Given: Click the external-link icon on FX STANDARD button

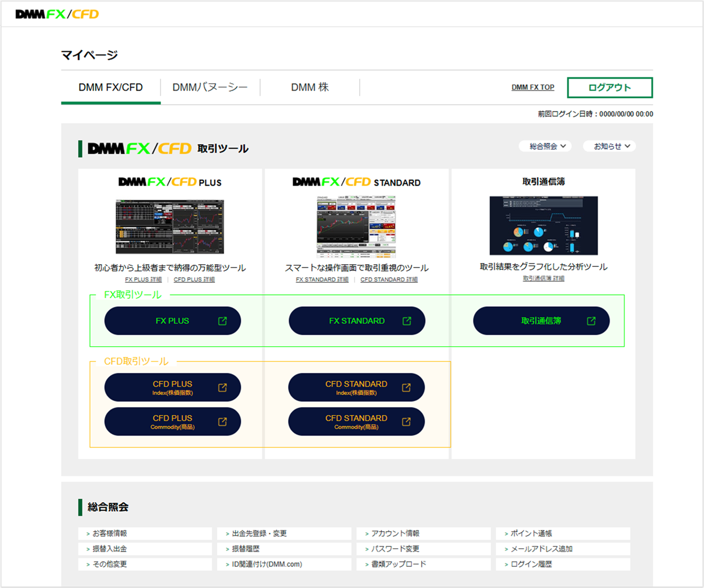Looking at the screenshot, I should (406, 320).
